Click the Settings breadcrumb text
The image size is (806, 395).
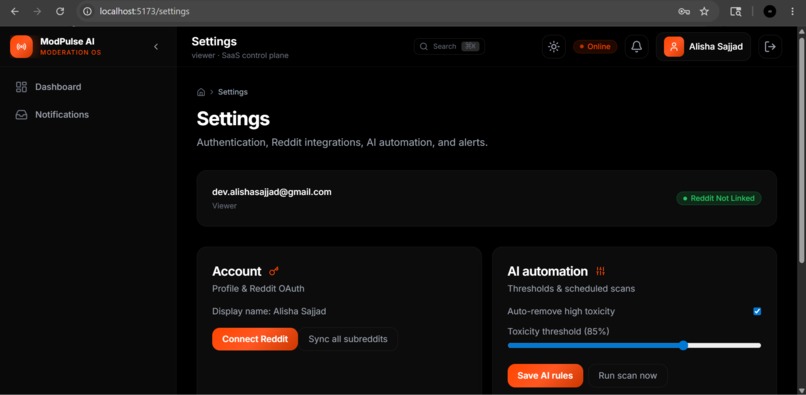[x=233, y=92]
